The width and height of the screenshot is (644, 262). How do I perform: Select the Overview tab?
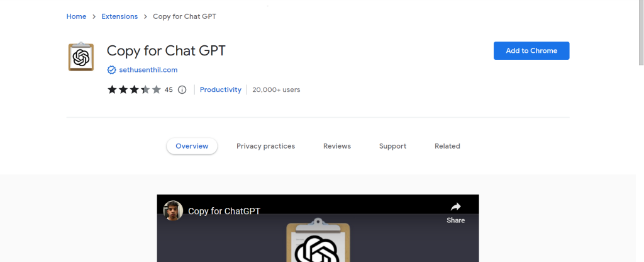tap(192, 146)
